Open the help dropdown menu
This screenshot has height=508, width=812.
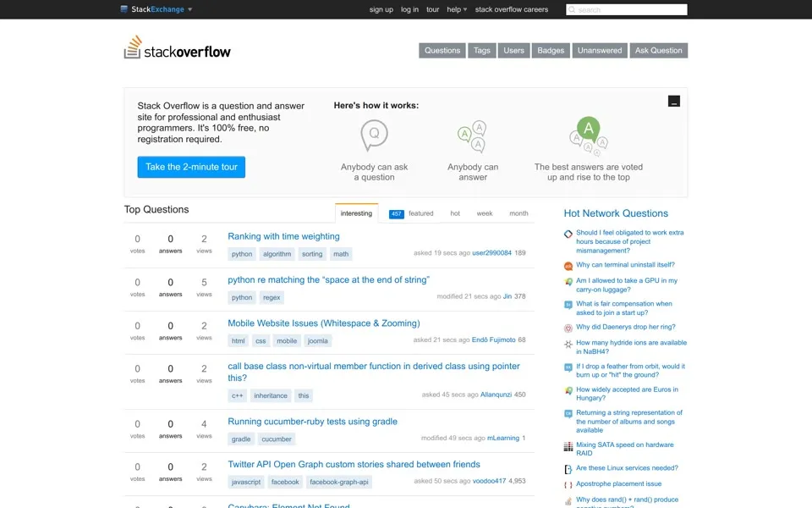[457, 9]
